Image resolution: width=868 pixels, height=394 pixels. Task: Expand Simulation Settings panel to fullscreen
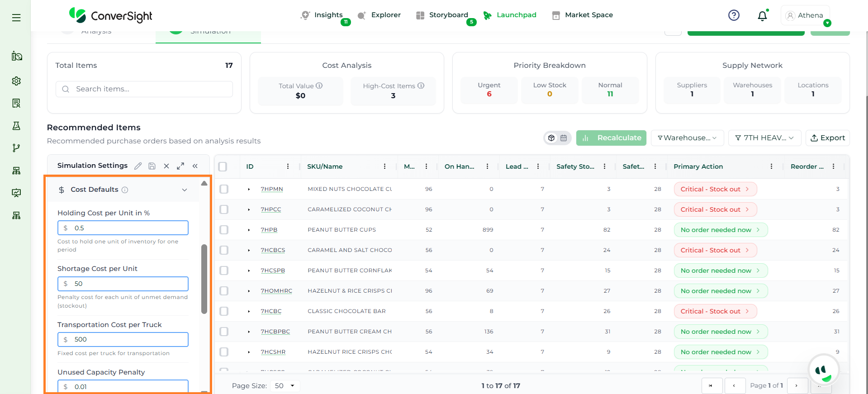(180, 166)
